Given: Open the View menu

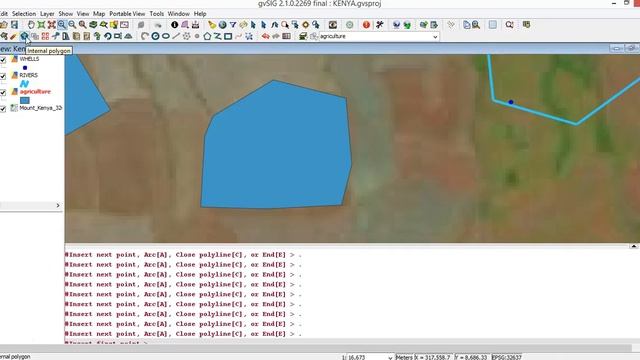Looking at the screenshot, I should tap(82, 13).
